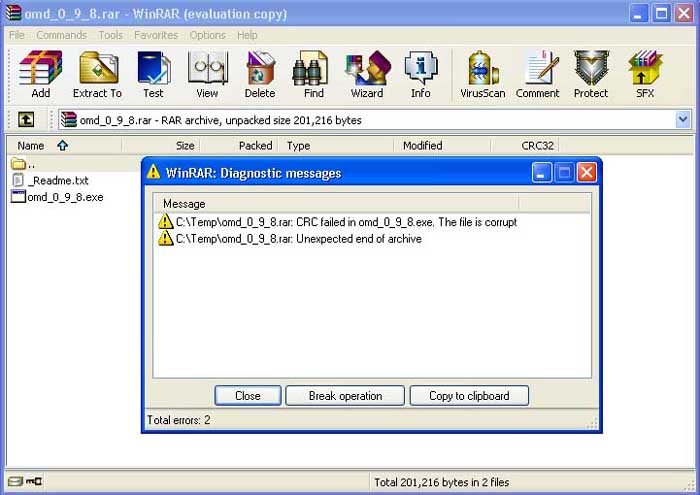Sort by the Type column header
The image size is (700, 495).
click(x=337, y=146)
